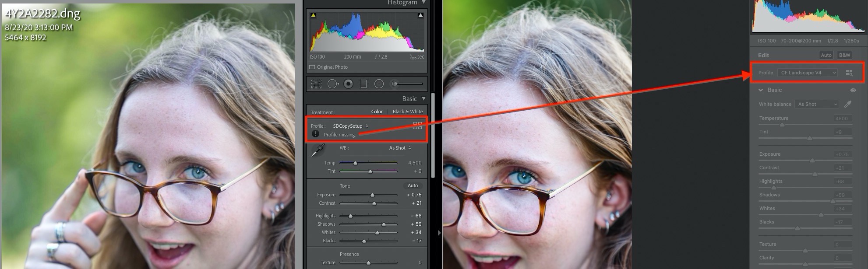Screen dimensions: 868x269
Task: Click the Profile missing warning icon
Action: pyautogui.click(x=315, y=134)
